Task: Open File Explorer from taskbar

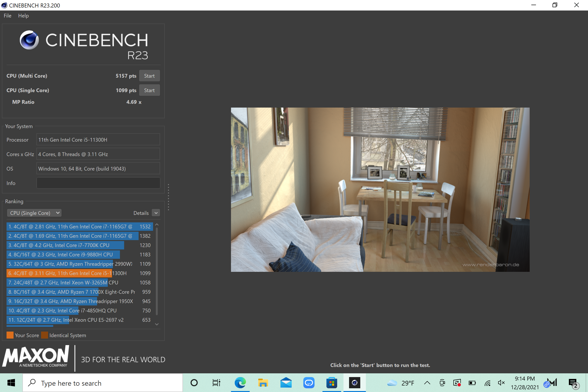Action: 263,383
